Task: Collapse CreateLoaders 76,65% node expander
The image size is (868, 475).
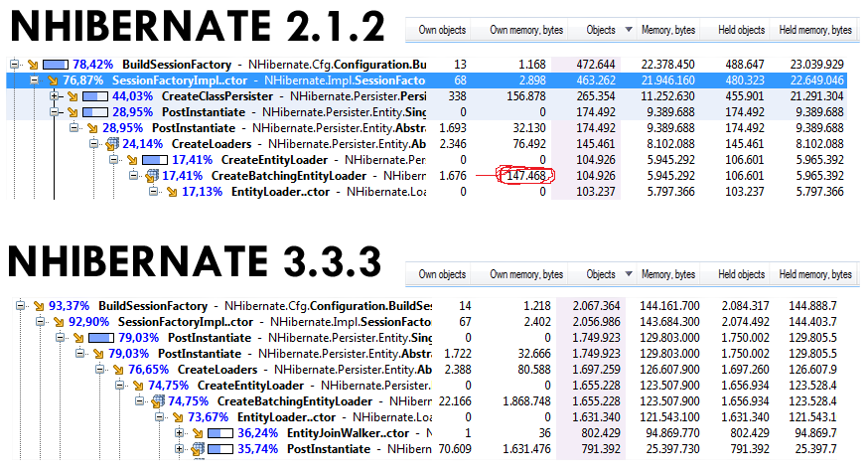Action: coord(100,370)
